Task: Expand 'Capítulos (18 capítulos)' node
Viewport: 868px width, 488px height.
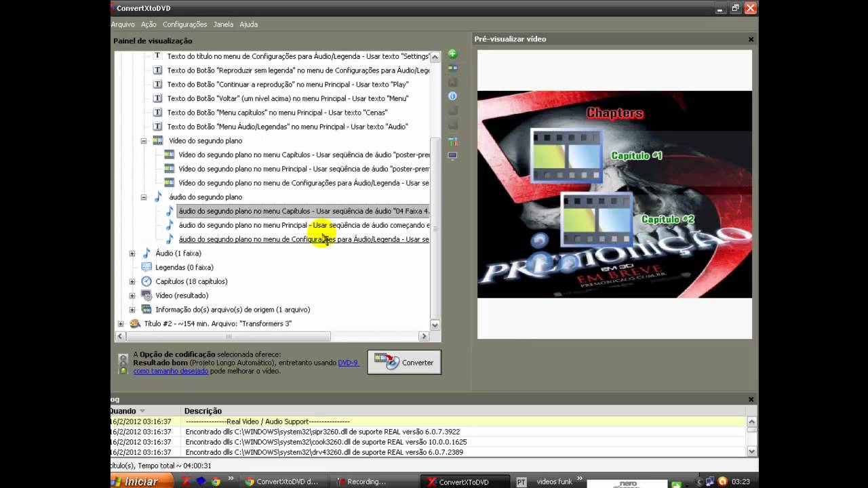Action: 132,281
